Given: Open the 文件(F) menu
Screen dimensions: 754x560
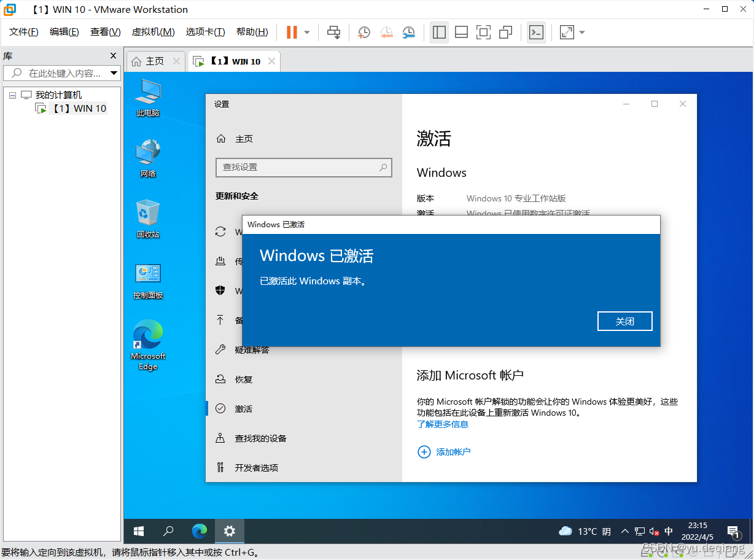Looking at the screenshot, I should tap(24, 32).
